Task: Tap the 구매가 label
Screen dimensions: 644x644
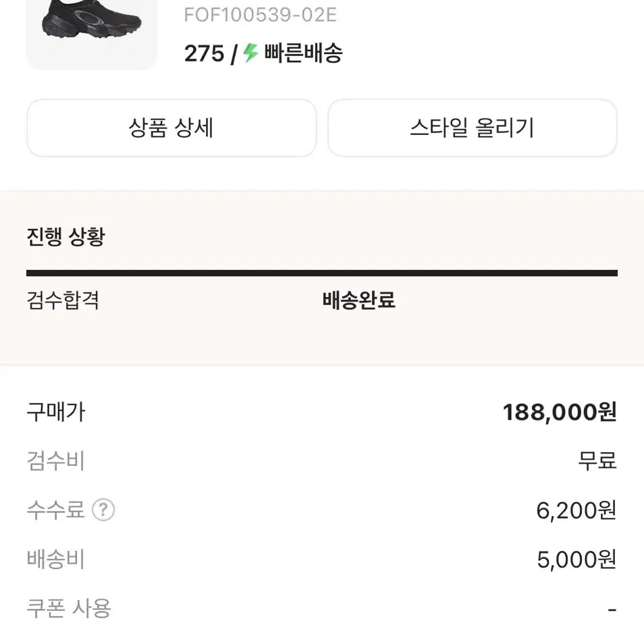Action: (x=56, y=412)
